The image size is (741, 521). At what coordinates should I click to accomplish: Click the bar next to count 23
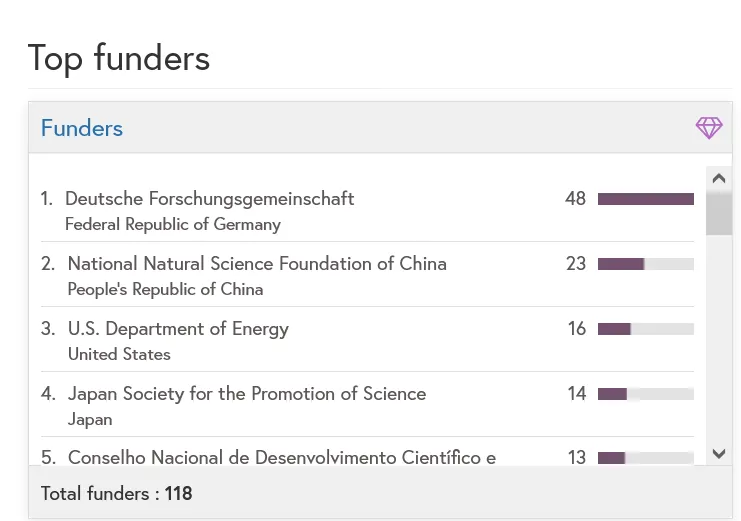645,264
